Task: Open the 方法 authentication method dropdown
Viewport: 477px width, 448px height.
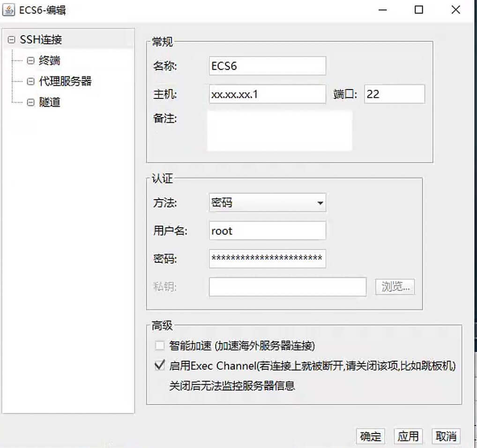Action: [267, 203]
